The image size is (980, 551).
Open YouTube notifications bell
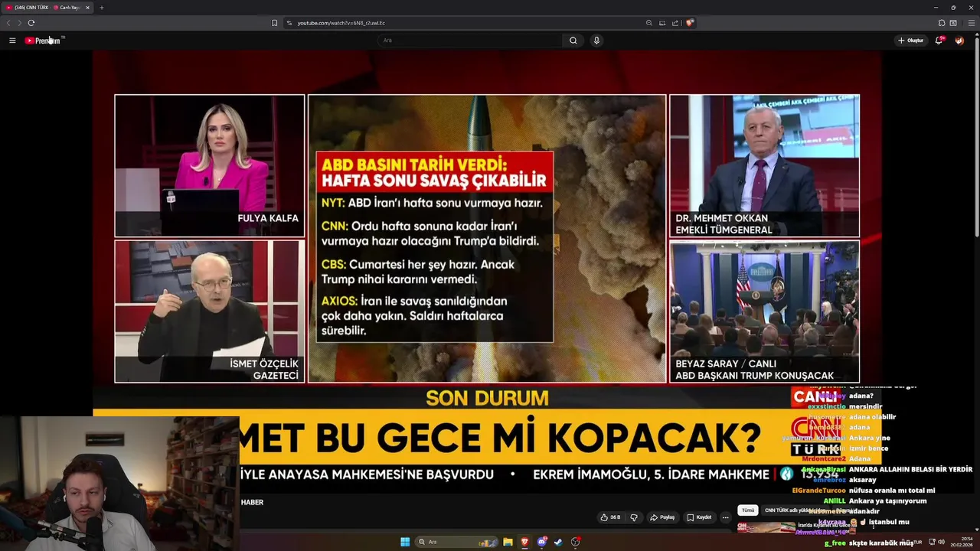click(x=939, y=41)
